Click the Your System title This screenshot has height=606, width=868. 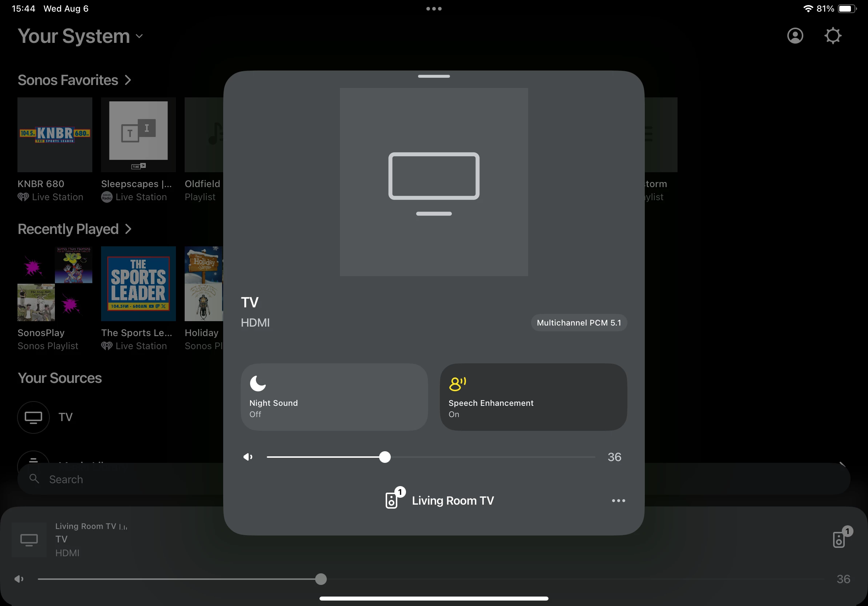click(74, 36)
